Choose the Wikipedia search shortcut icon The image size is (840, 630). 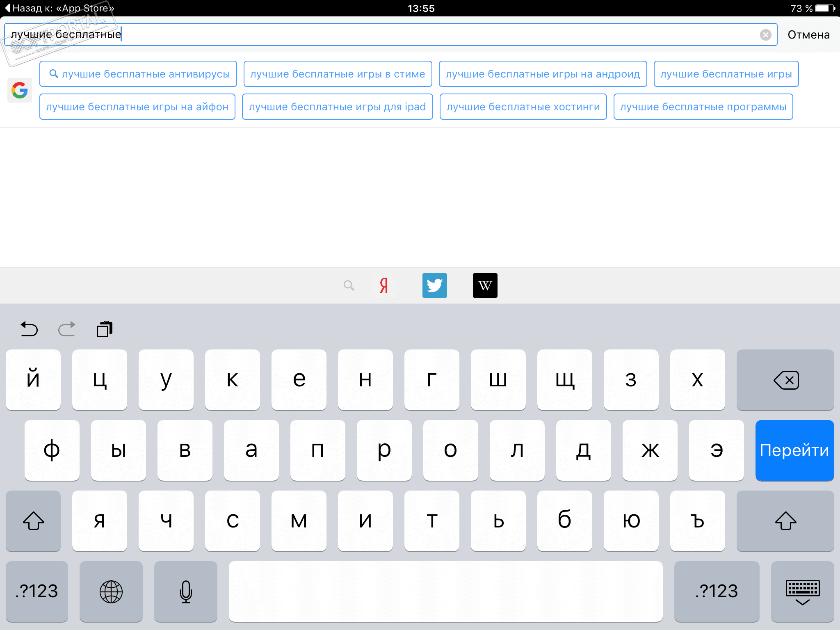click(x=485, y=285)
